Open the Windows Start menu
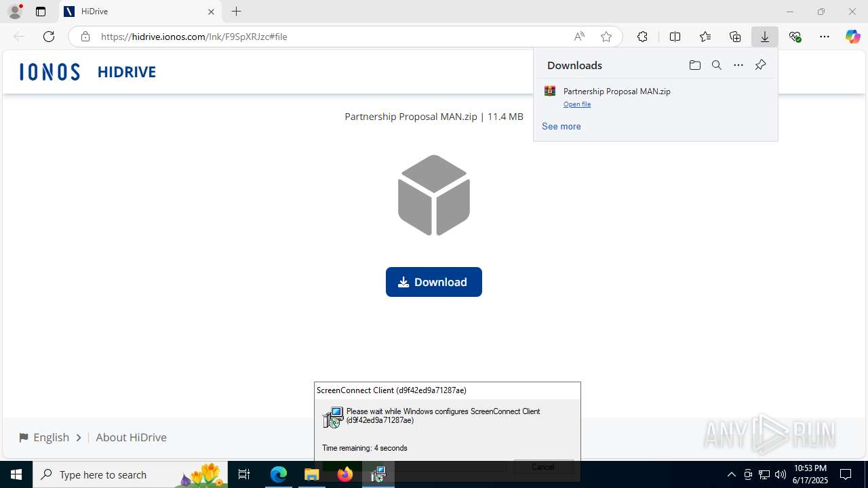 [x=16, y=474]
